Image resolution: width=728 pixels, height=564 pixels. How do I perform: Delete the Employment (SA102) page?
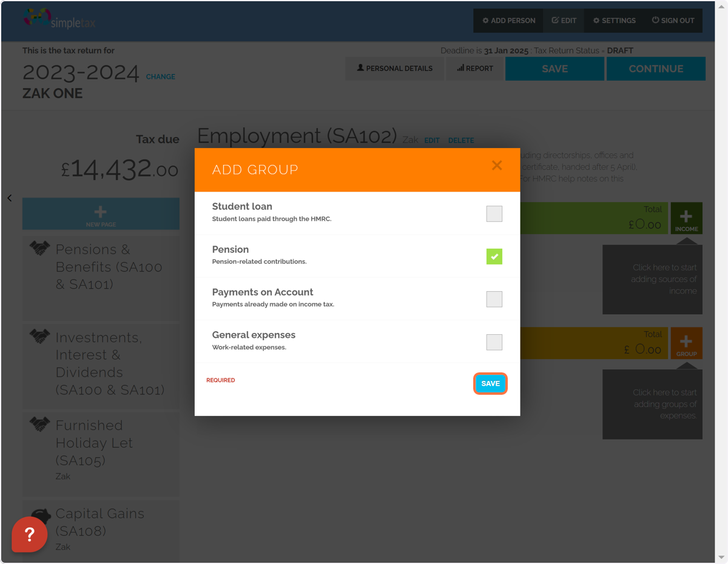461,141
